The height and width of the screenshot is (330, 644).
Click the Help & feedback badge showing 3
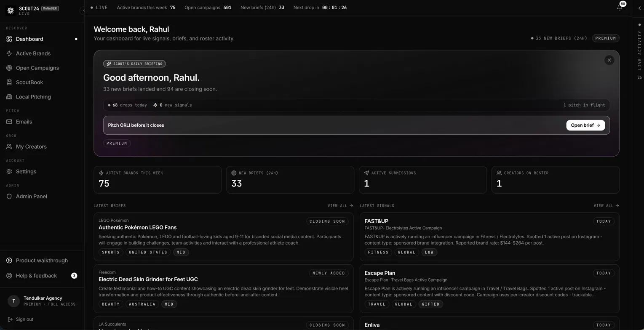(x=74, y=276)
